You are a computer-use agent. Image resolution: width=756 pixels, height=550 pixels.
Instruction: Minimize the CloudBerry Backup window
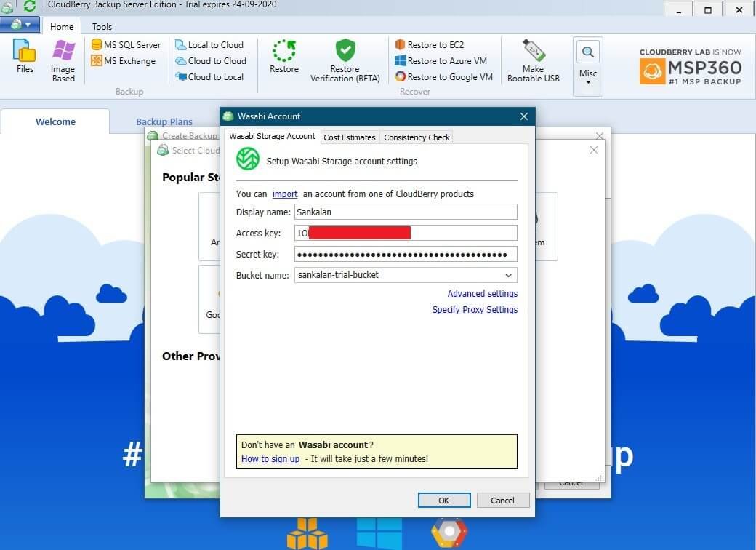tap(679, 9)
